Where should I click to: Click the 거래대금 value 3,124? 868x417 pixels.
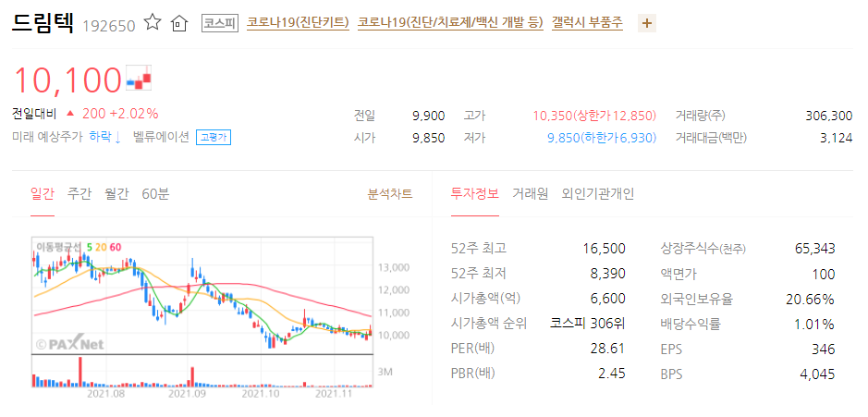tap(836, 138)
